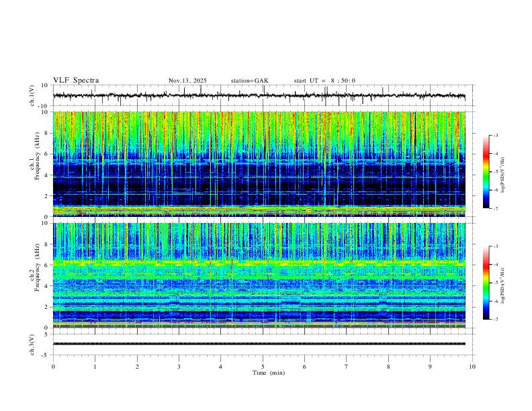Click time axis tick label "5"

[263, 367]
